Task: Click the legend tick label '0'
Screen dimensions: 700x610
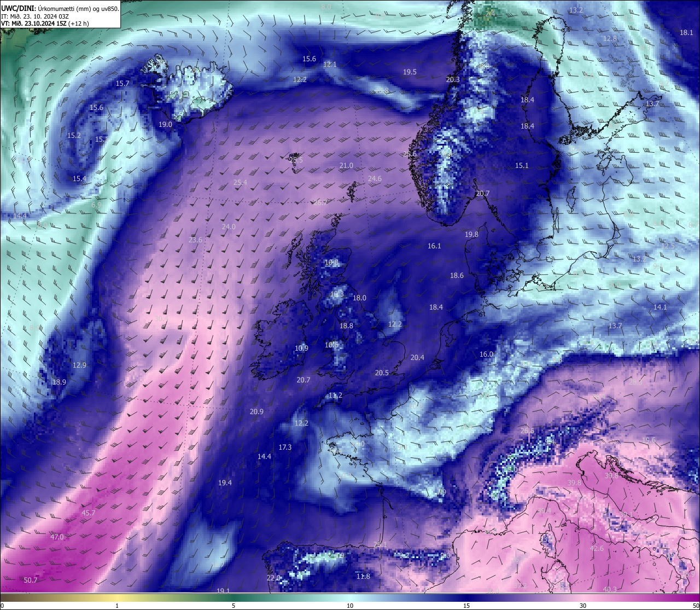Action: pos(2,606)
